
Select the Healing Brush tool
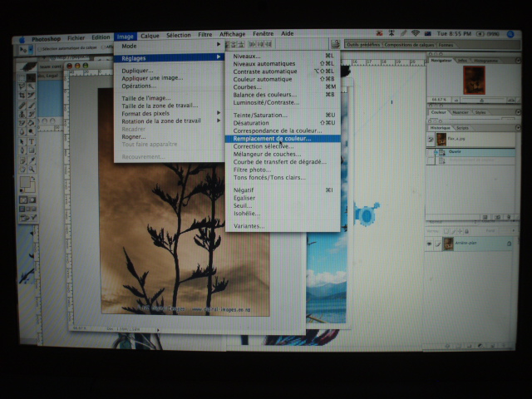tap(22, 106)
